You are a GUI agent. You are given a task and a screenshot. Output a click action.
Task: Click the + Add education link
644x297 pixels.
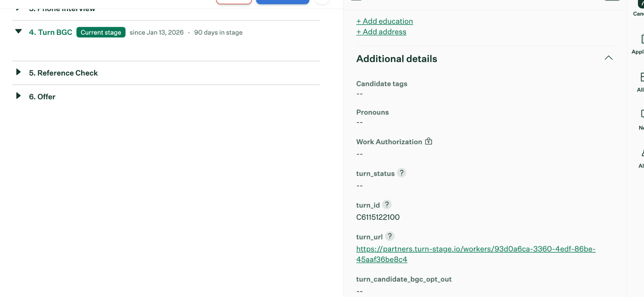[x=385, y=21]
